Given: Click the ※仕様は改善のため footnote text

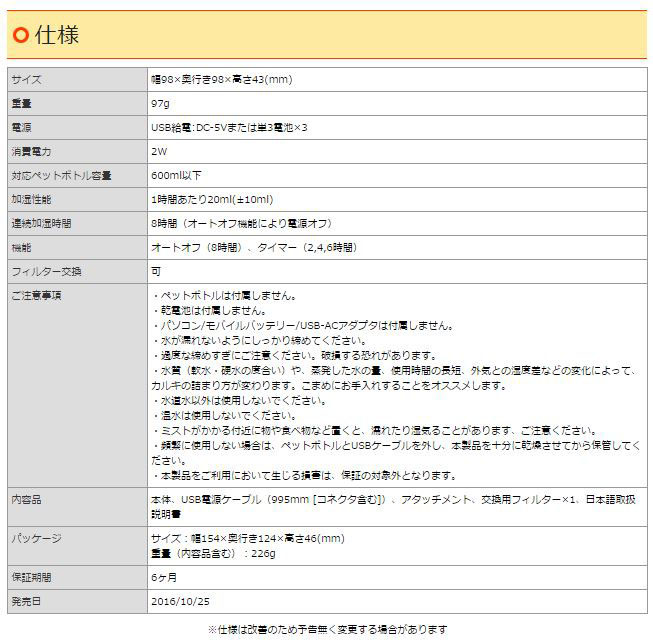Looking at the screenshot, I should coord(327,630).
